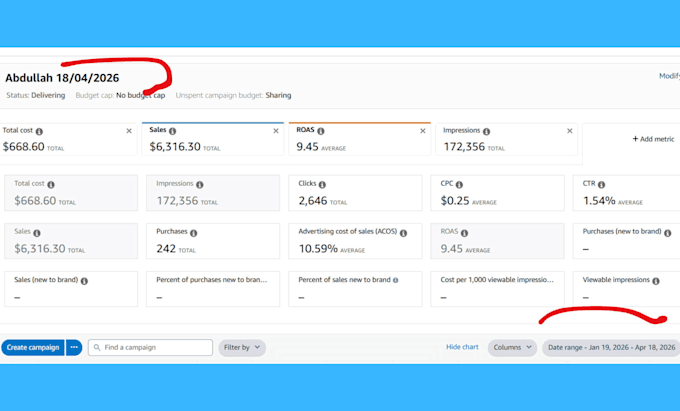This screenshot has width=680, height=411.
Task: Open the Columns dropdown
Action: click(x=512, y=347)
